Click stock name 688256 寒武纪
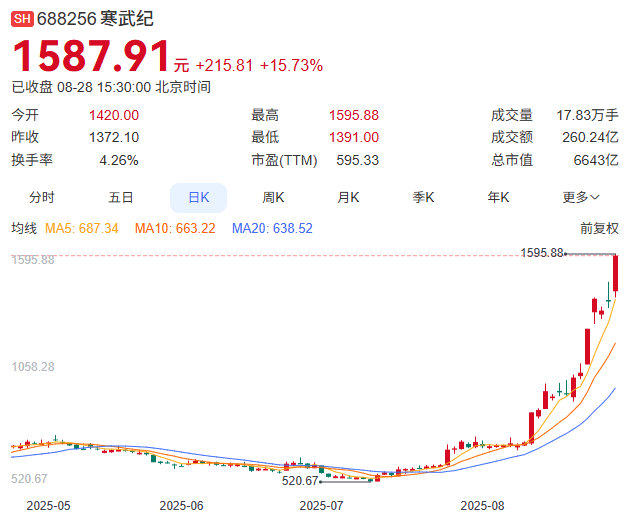 [x=95, y=19]
